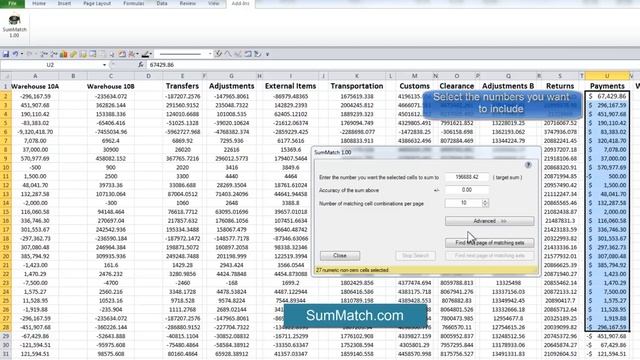Switch to the Page Layout tab
The image size is (640, 360).
(x=97, y=4)
